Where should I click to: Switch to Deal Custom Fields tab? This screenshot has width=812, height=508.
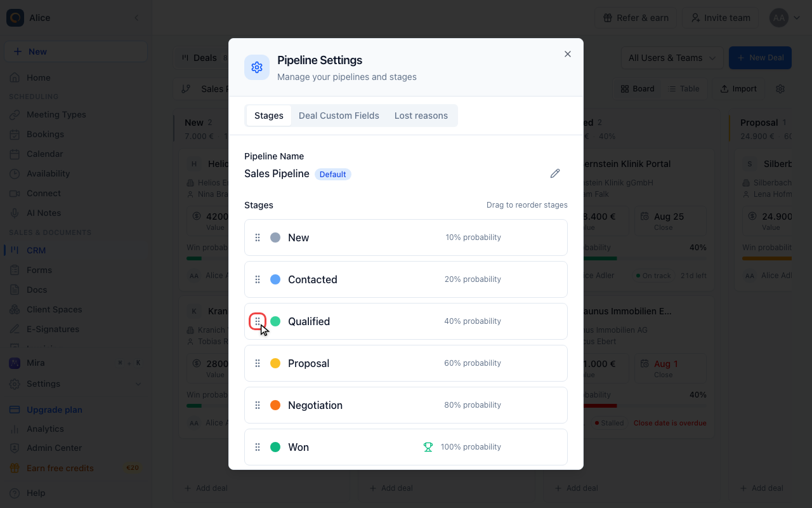[339, 116]
